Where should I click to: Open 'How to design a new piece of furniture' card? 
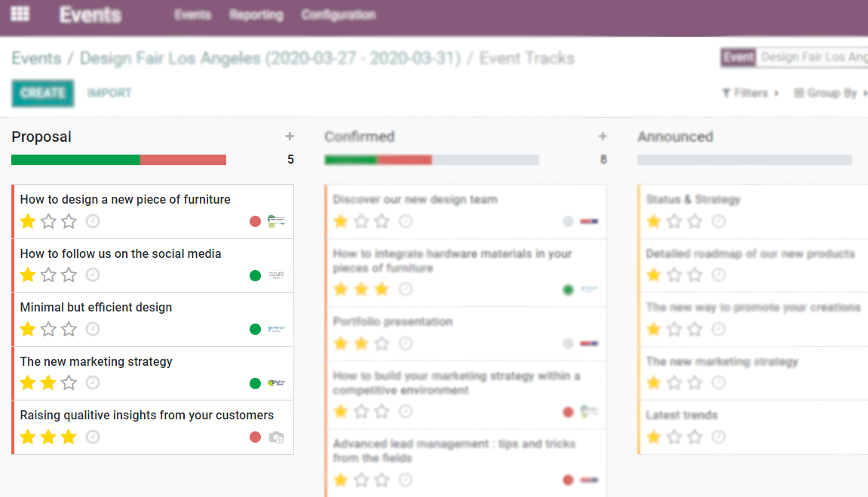[153, 211]
